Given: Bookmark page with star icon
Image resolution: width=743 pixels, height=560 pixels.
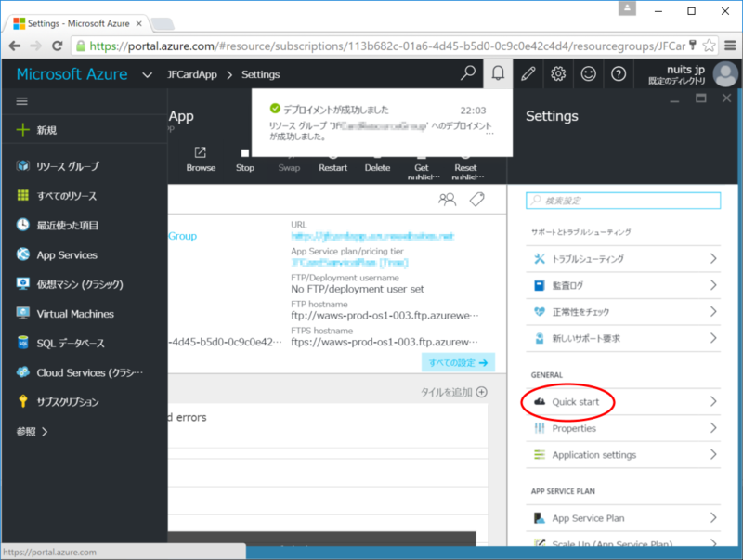Looking at the screenshot, I should coord(709,46).
